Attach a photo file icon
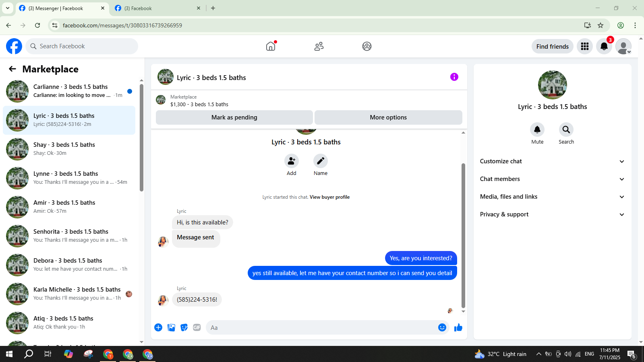Screen dimensions: 644x362 pyautogui.click(x=171, y=327)
